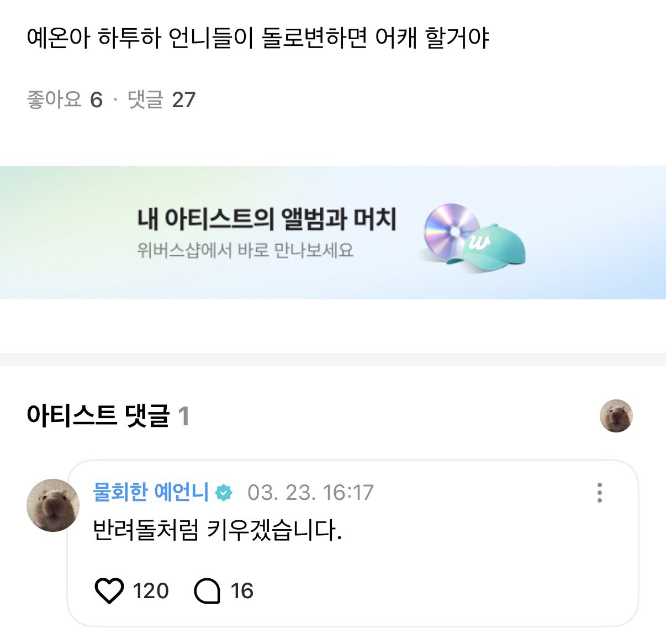Open commenter's hamster profile picture
The width and height of the screenshot is (666, 644).
[53, 505]
